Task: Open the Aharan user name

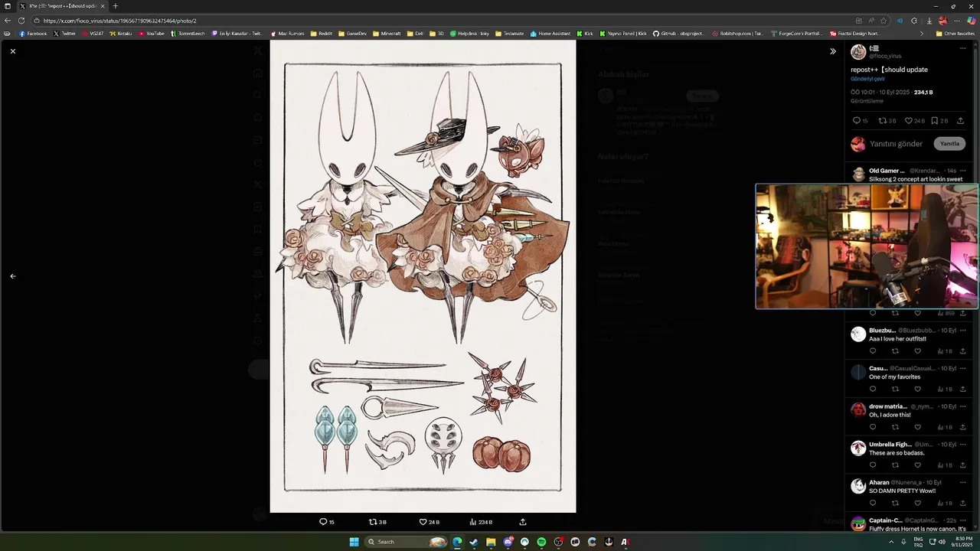Action: click(879, 483)
